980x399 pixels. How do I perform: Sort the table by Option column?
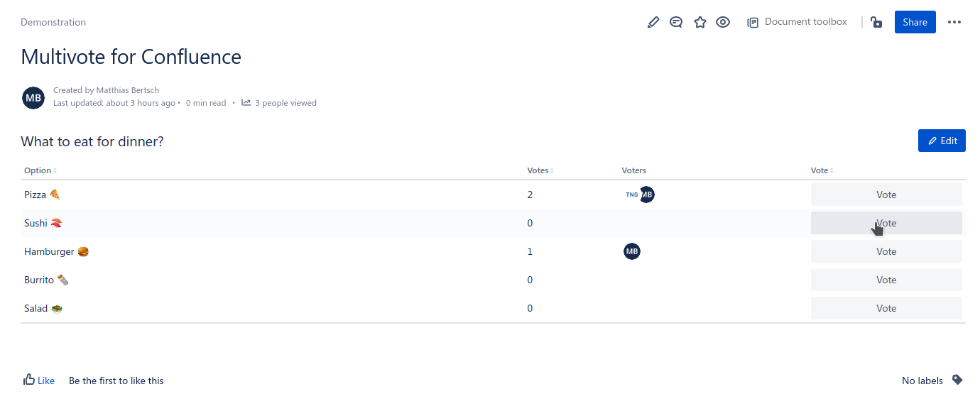point(39,170)
